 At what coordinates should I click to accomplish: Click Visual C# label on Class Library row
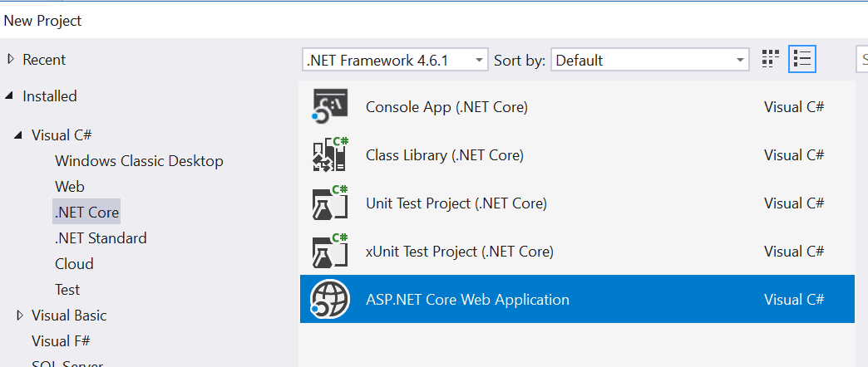794,155
